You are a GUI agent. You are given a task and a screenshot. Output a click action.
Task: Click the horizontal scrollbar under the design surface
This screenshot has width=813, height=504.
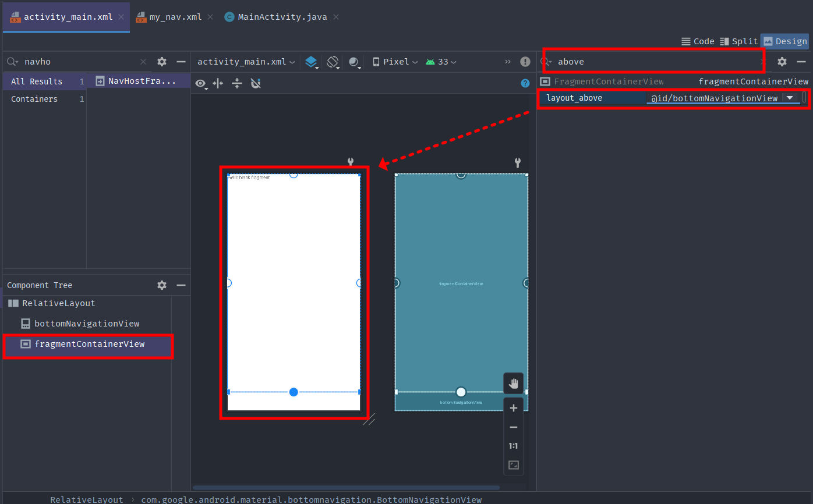pos(346,488)
